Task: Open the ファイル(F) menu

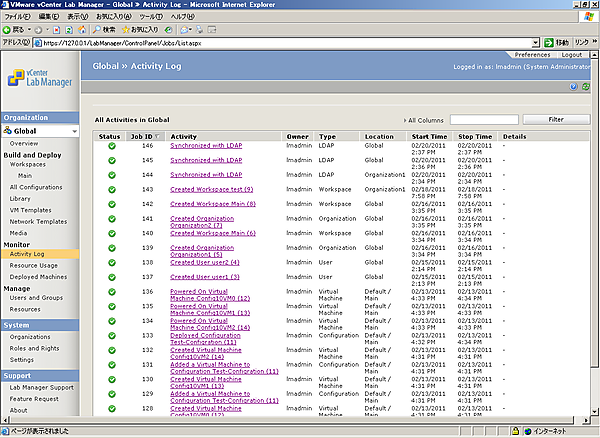Action: coord(18,17)
